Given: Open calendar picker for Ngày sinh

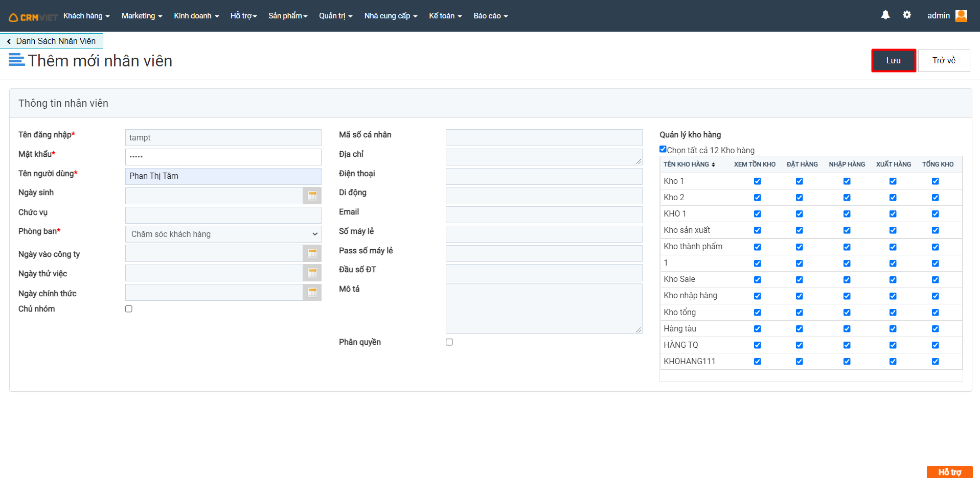Looking at the screenshot, I should [312, 196].
